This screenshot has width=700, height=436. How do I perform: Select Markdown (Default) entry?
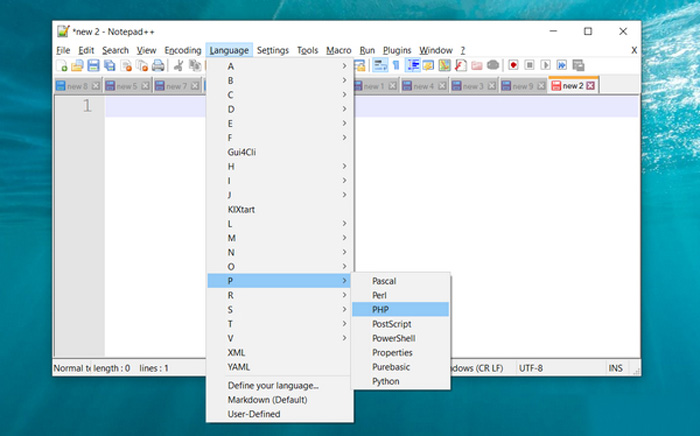click(280, 400)
